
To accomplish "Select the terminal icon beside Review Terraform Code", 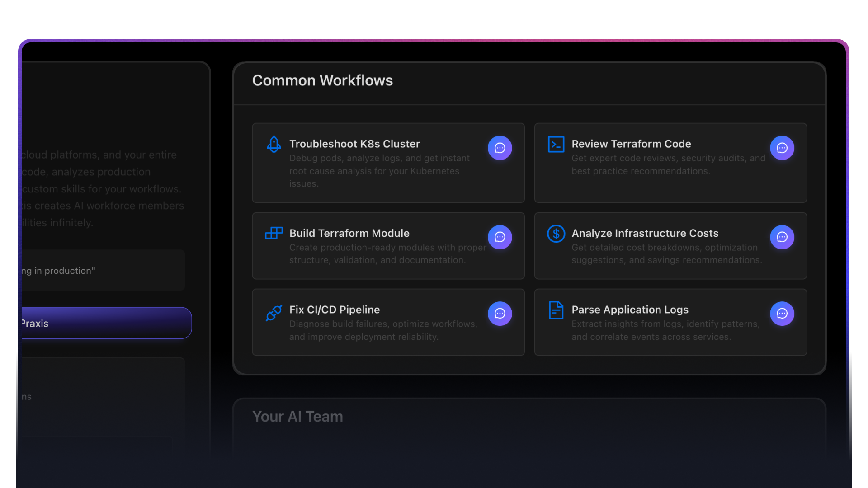I will pyautogui.click(x=556, y=144).
